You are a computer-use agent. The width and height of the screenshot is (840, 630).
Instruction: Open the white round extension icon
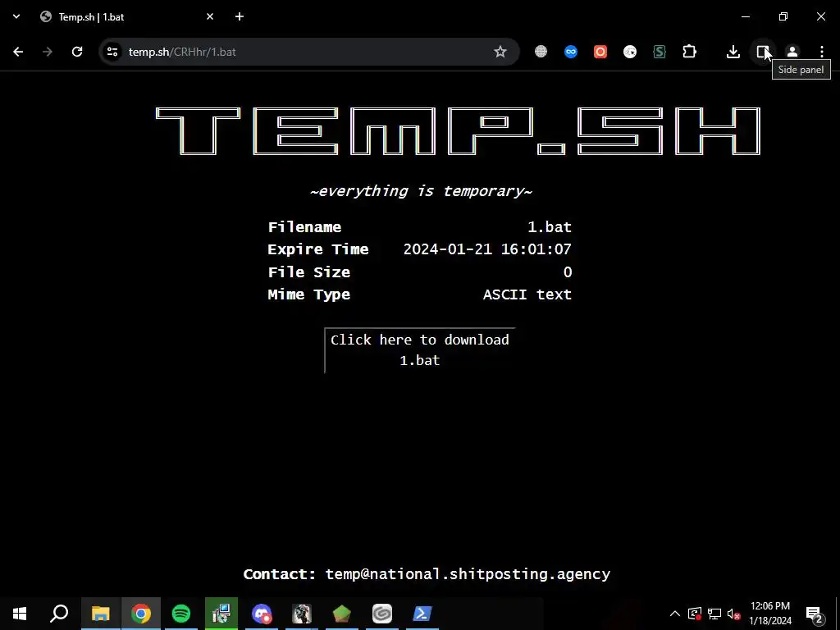tap(630, 52)
